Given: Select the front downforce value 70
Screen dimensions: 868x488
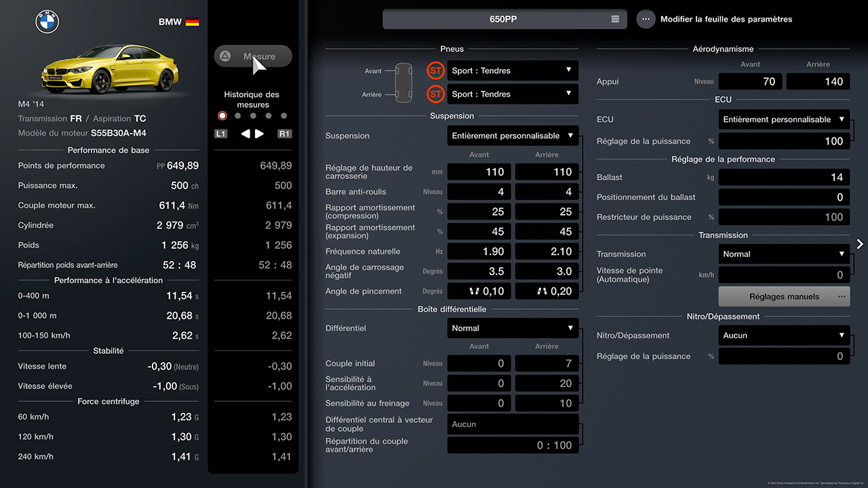Looking at the screenshot, I should point(750,81).
